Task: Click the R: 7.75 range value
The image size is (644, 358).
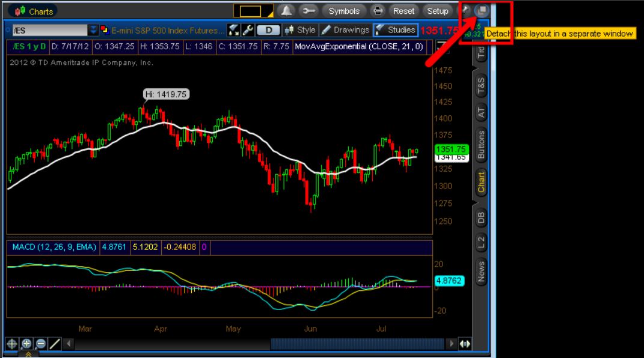Action: pos(276,47)
